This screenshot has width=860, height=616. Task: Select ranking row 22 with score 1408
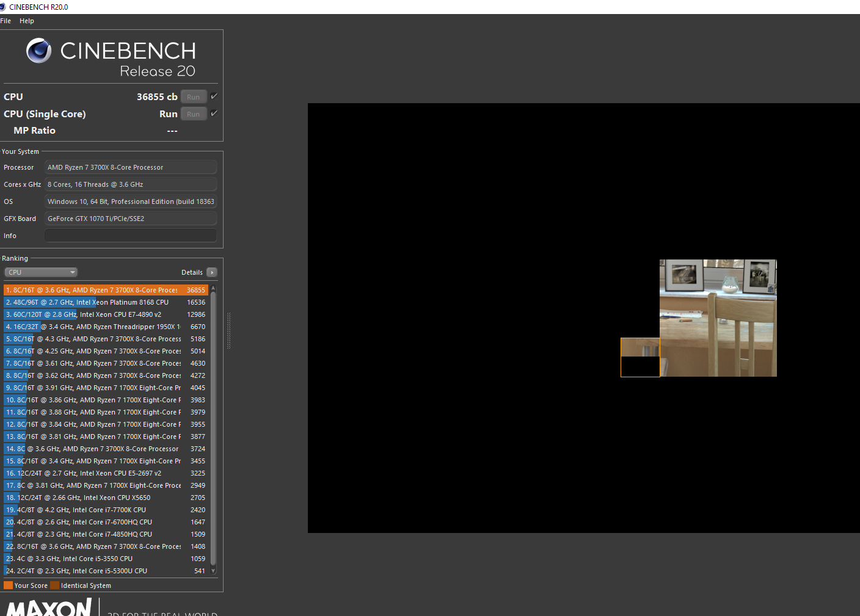pyautogui.click(x=106, y=546)
